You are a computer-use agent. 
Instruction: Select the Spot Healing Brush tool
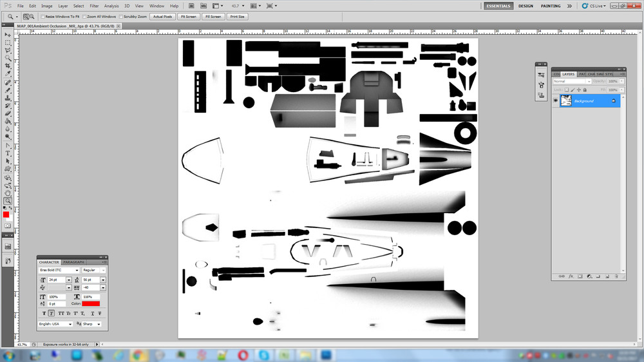point(7,82)
